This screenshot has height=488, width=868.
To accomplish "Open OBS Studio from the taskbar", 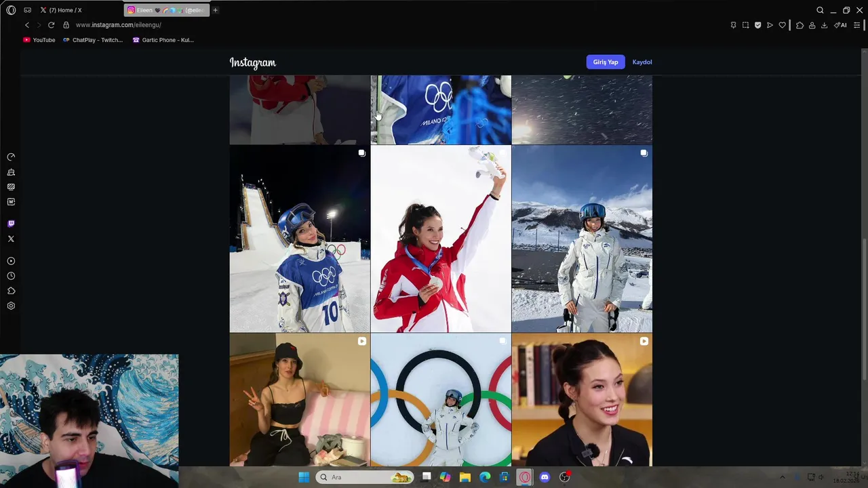I will click(564, 477).
